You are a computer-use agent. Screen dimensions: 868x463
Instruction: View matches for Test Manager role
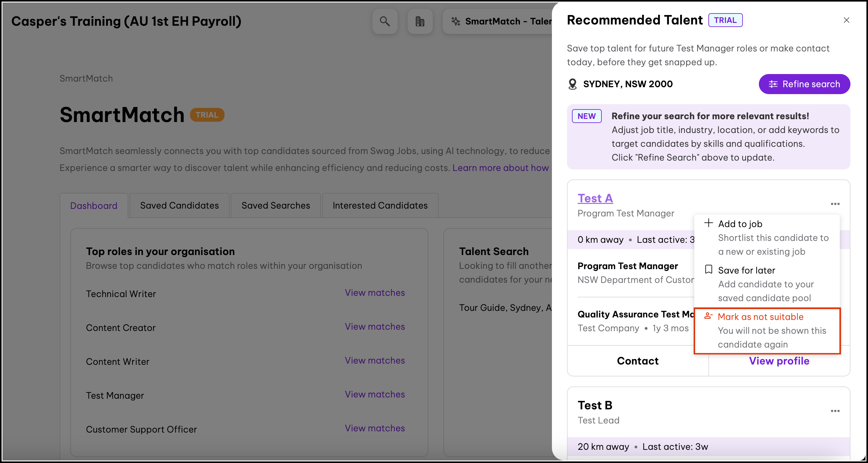point(374,394)
